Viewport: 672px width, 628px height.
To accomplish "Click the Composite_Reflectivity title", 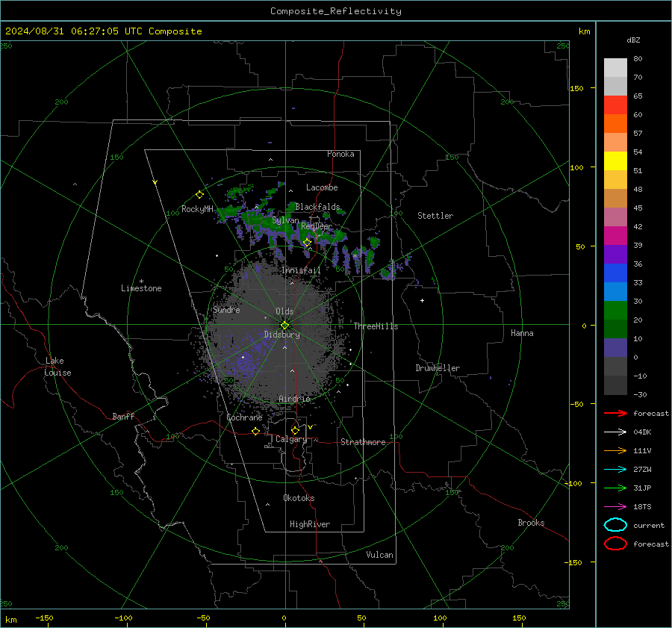I will coord(336,11).
